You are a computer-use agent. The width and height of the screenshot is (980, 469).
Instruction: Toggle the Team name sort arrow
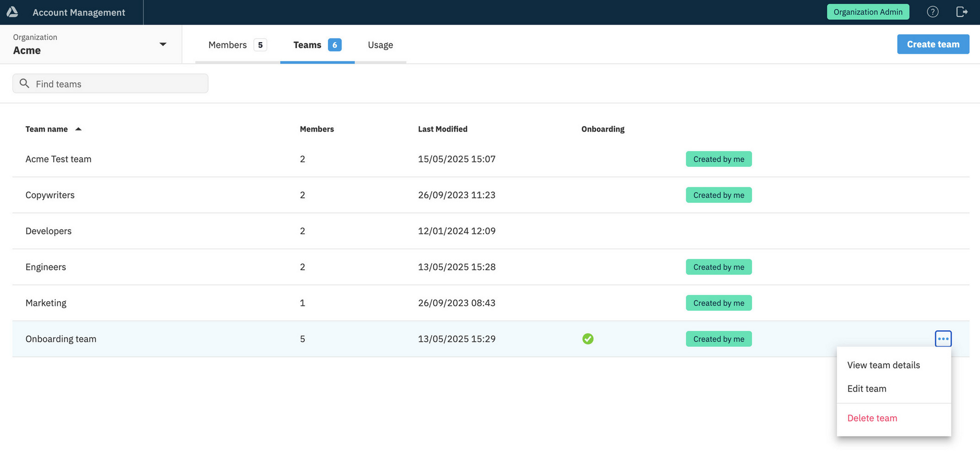tap(78, 129)
